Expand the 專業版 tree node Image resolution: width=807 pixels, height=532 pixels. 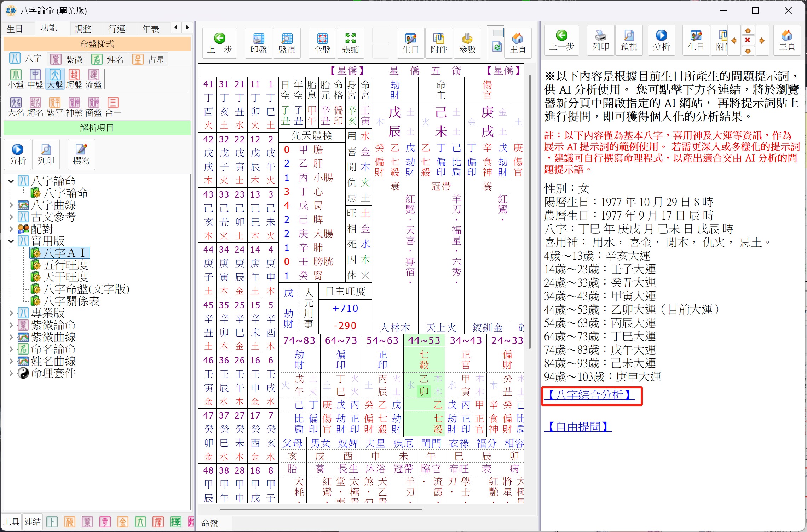coord(11,313)
